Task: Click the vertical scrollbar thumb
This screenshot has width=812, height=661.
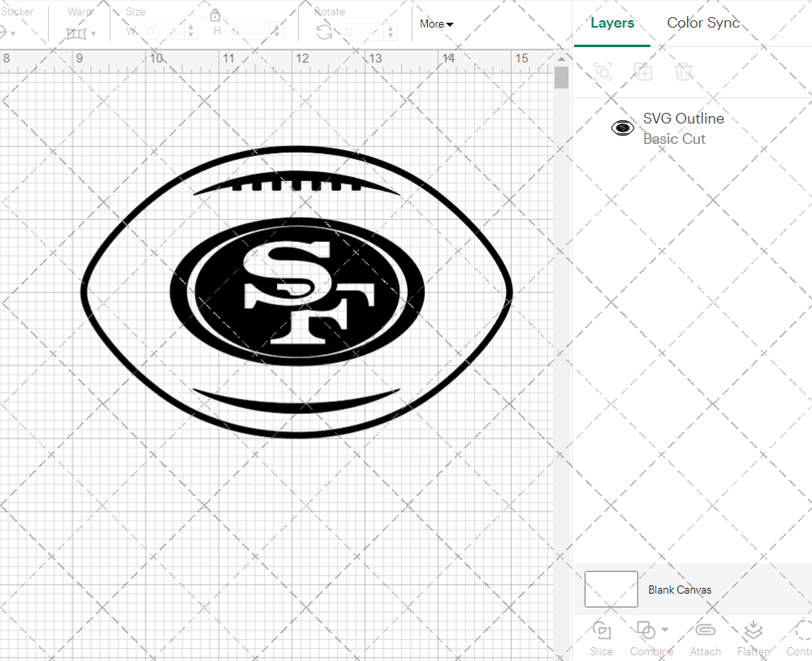Action: click(561, 78)
